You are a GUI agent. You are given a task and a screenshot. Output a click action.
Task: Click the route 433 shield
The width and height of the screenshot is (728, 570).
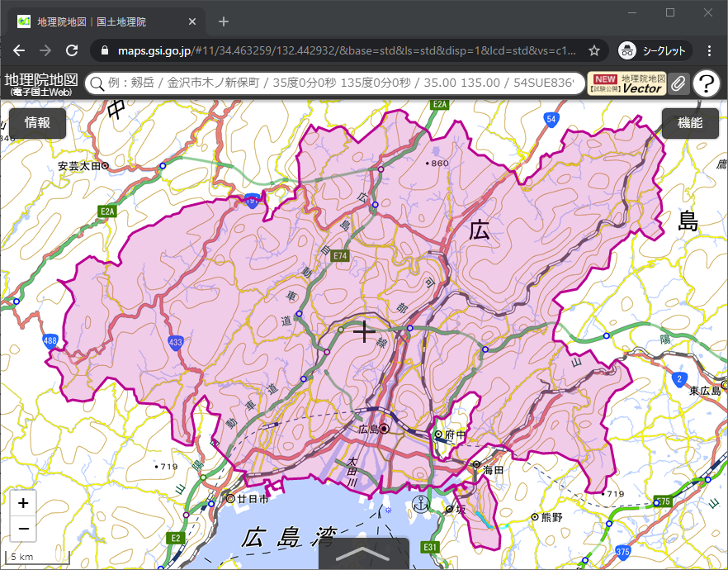176,344
